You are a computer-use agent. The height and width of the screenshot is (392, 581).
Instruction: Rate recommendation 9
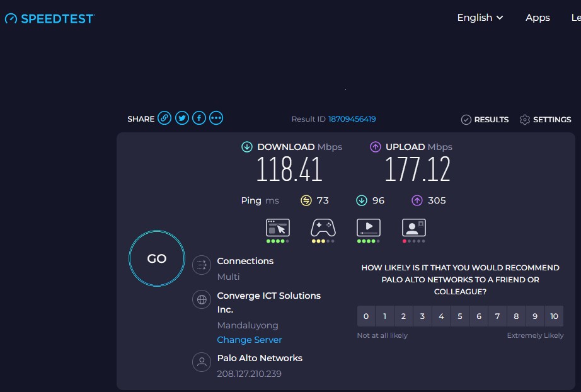click(535, 316)
